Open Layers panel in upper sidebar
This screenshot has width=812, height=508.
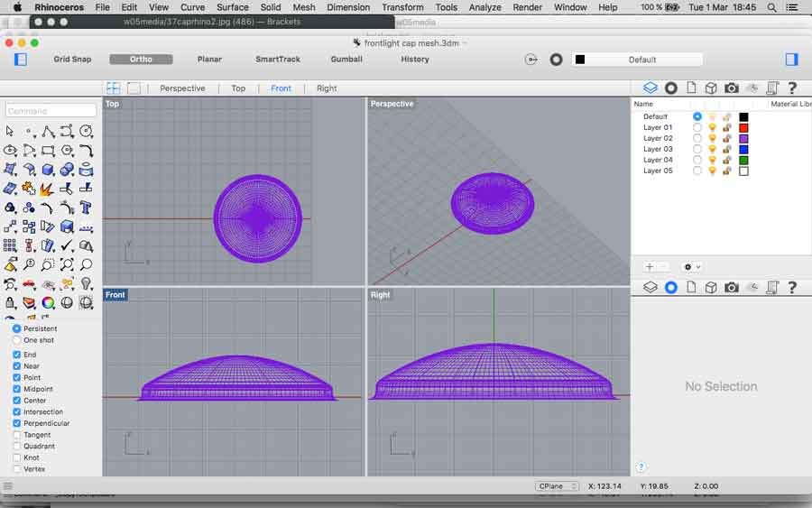pos(651,88)
